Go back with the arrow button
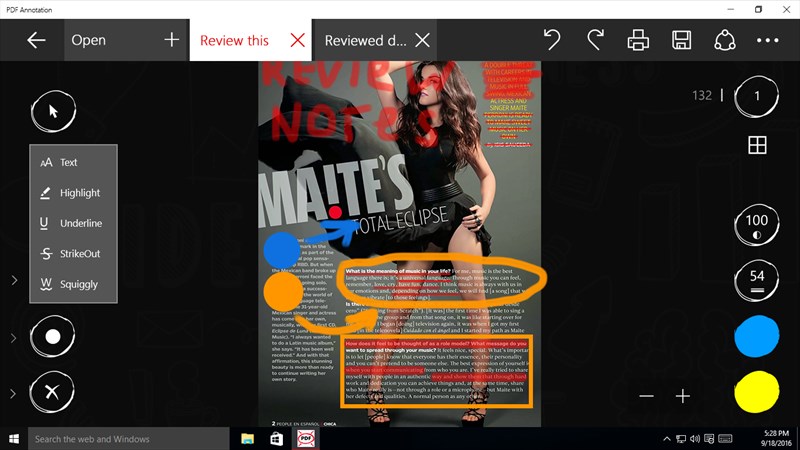800x450 pixels. 36,40
